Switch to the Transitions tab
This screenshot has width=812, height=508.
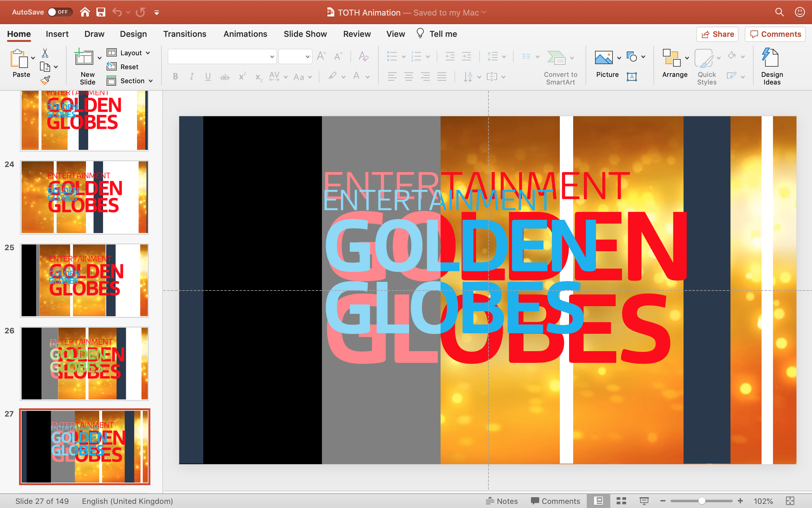tap(185, 34)
